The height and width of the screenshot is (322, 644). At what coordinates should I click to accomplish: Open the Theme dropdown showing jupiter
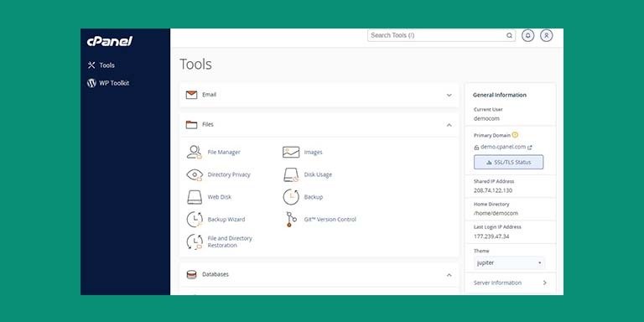pos(509,262)
